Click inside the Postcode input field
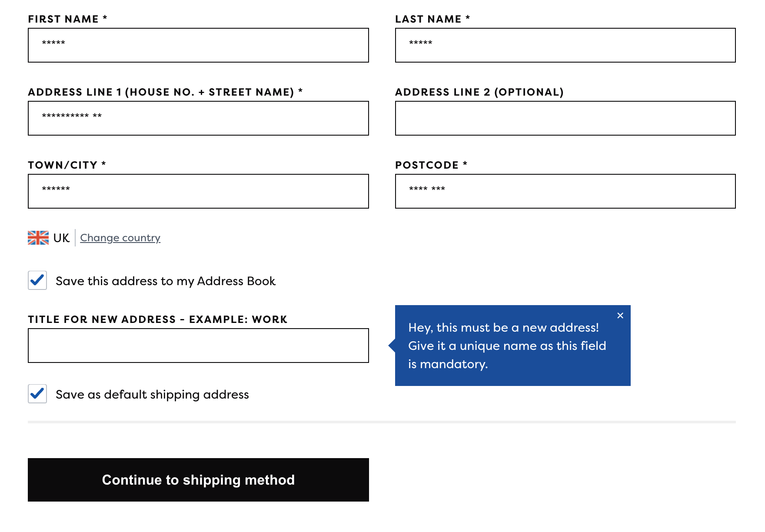This screenshot has height=532, width=765. pos(565,191)
